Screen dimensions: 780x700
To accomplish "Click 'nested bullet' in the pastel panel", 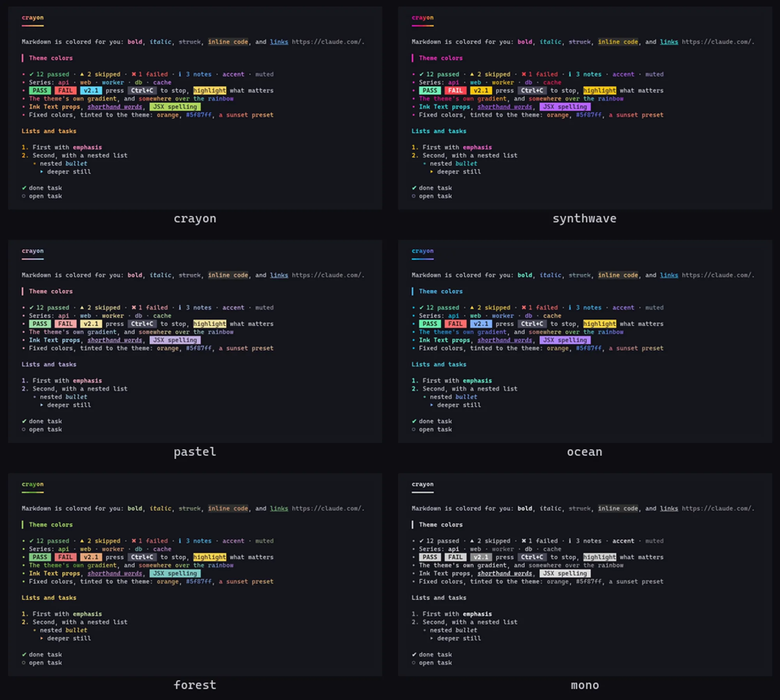I will (64, 397).
